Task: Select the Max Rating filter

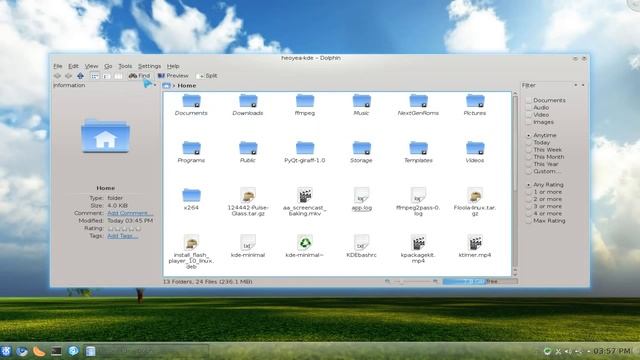Action: [529, 221]
